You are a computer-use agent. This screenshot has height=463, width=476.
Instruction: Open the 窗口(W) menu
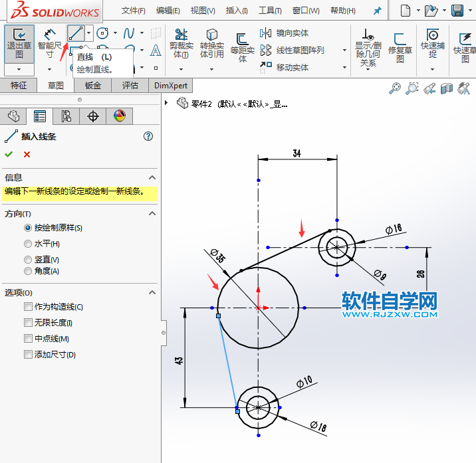[306, 11]
